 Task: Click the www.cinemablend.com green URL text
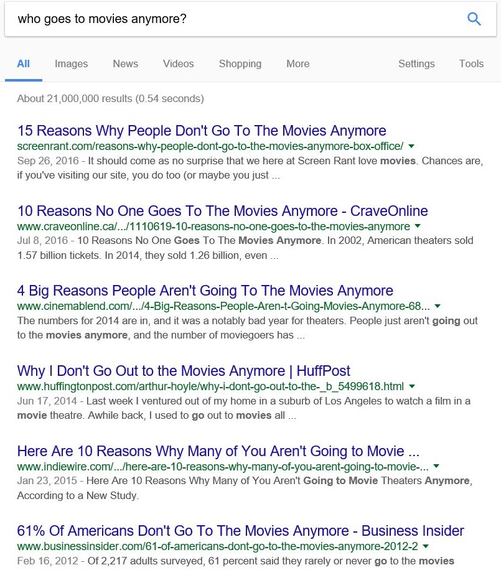pos(223,306)
